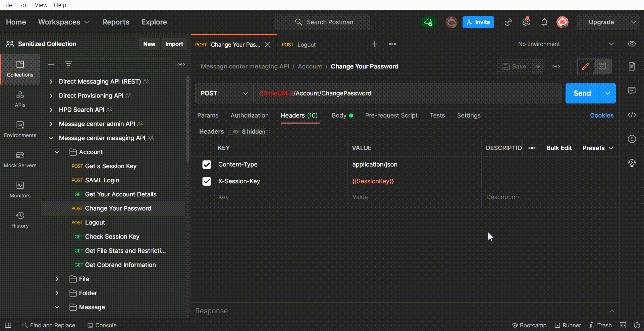Open Postman settings gear
The width and height of the screenshot is (644, 331).
526,22
